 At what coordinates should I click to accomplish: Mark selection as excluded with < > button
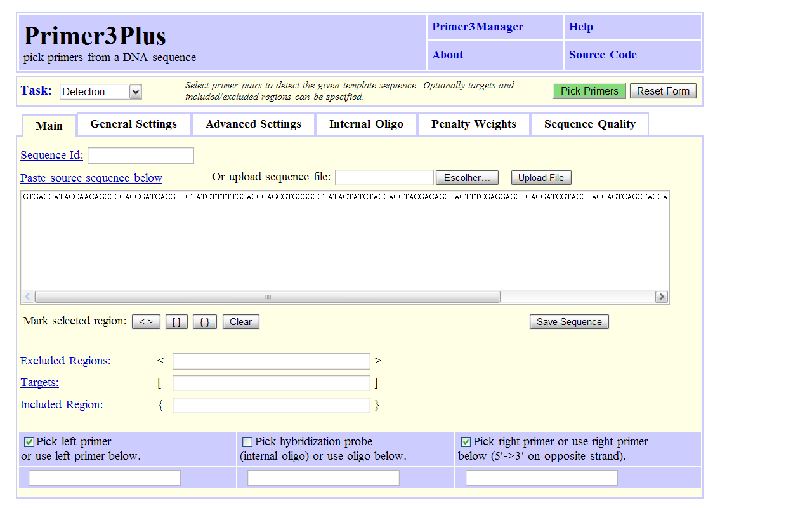tap(146, 322)
